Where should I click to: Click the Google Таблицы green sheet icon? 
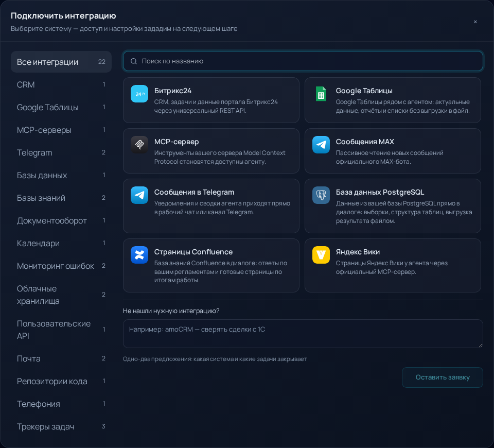[321, 94]
